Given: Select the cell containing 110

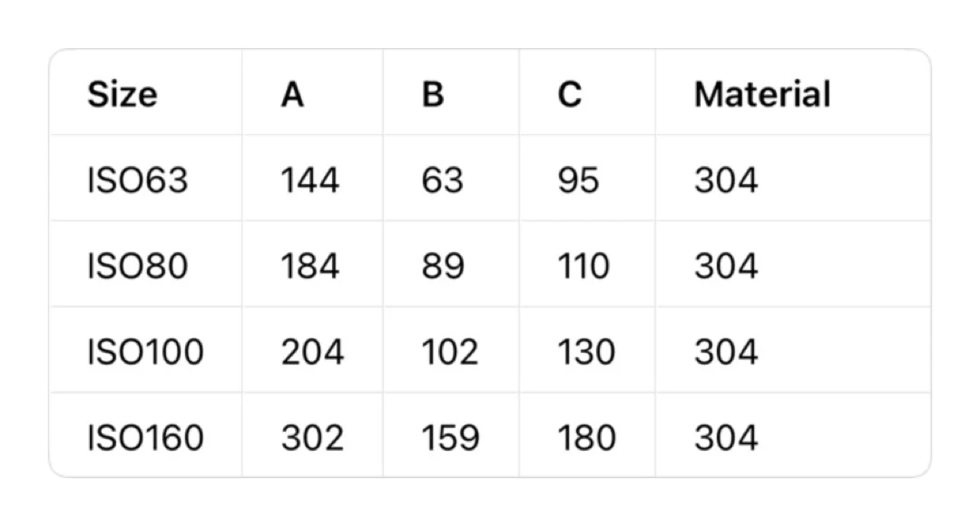Looking at the screenshot, I should (583, 266).
